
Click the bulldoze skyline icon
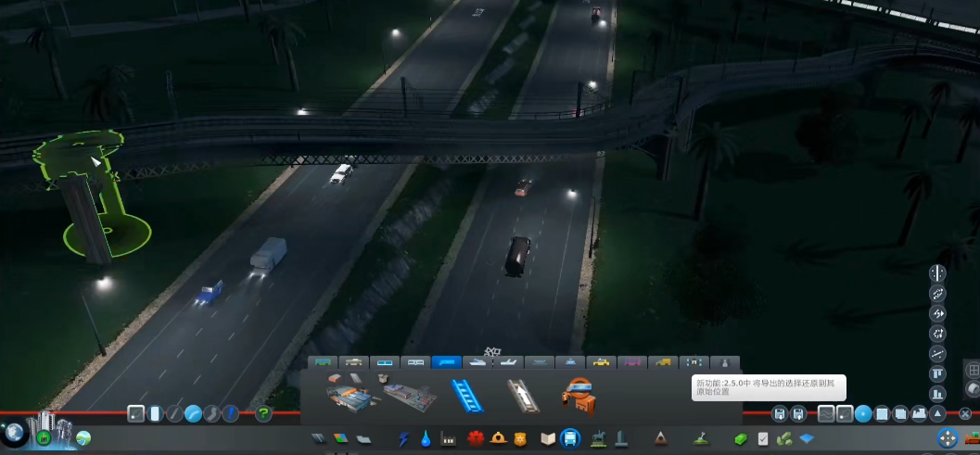click(919, 413)
